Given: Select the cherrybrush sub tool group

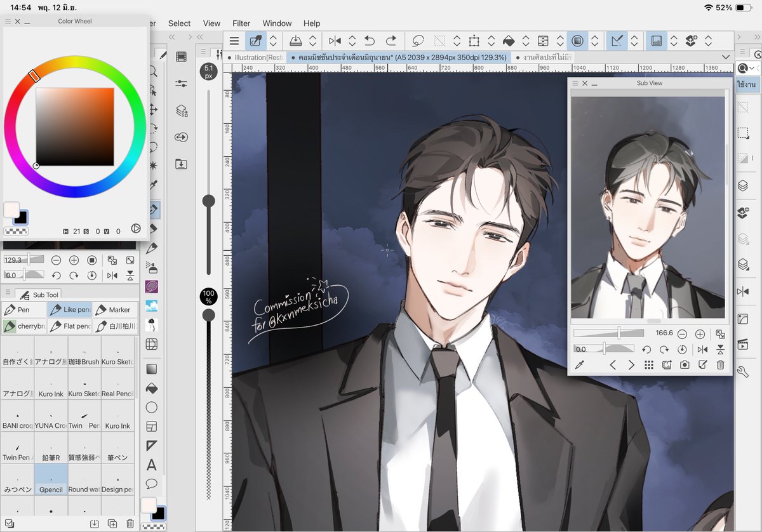Looking at the screenshot, I should (23, 326).
